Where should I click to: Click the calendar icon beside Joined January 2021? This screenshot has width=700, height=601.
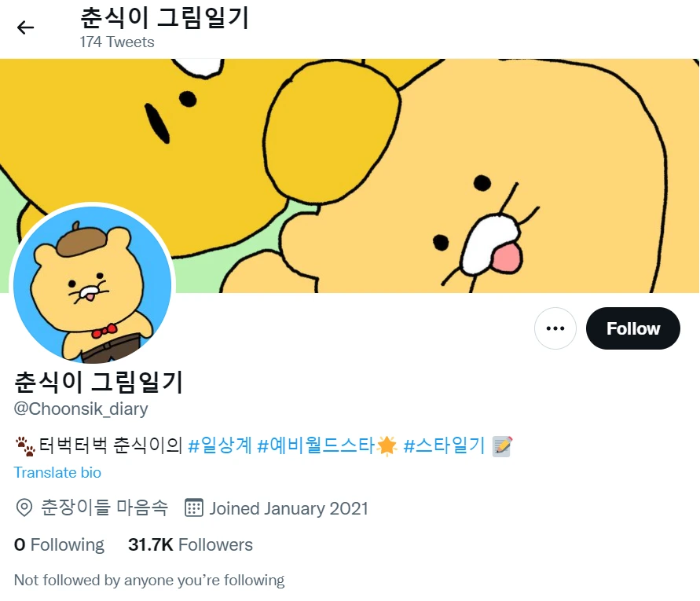(194, 508)
